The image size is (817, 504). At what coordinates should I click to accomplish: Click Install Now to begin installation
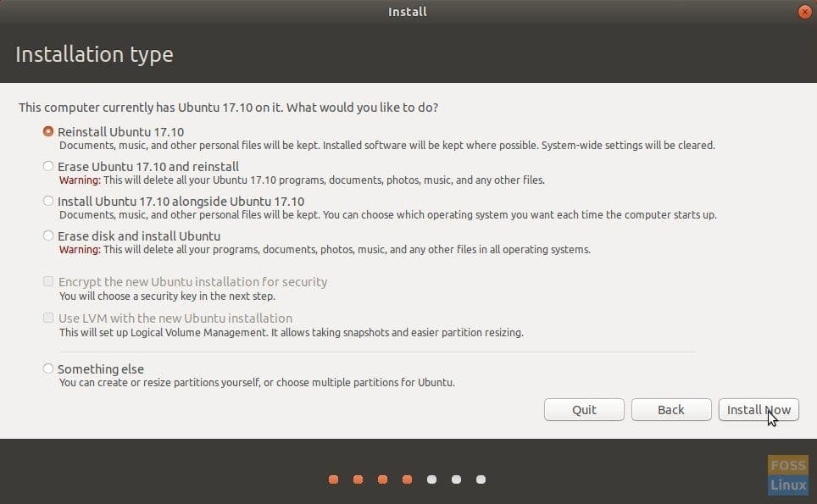point(759,410)
